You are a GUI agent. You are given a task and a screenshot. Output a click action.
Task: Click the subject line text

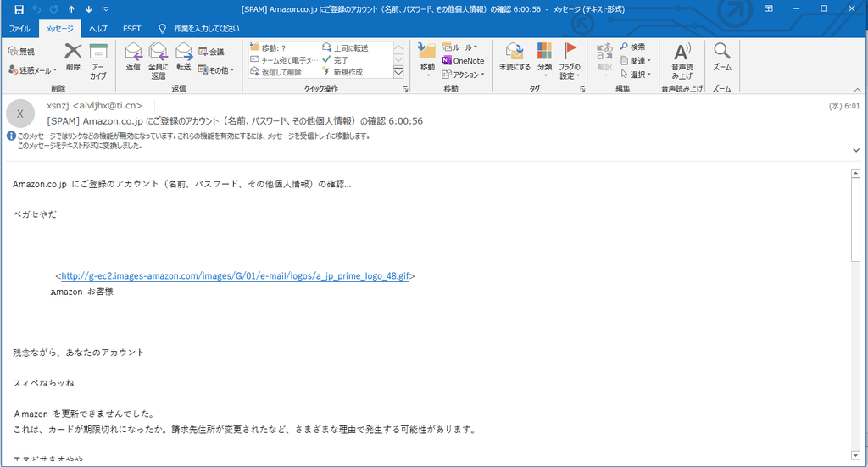[x=235, y=120]
